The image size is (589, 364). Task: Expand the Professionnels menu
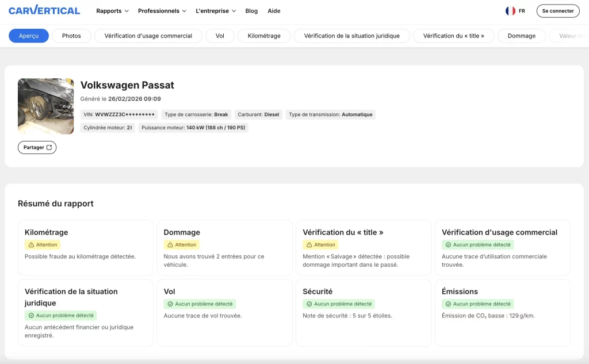162,11
